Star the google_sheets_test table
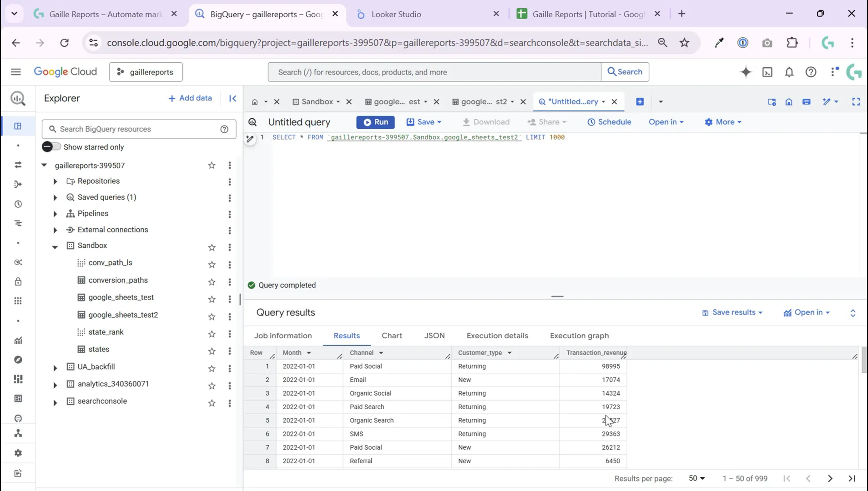Viewport: 868px width, 491px height. tap(212, 299)
